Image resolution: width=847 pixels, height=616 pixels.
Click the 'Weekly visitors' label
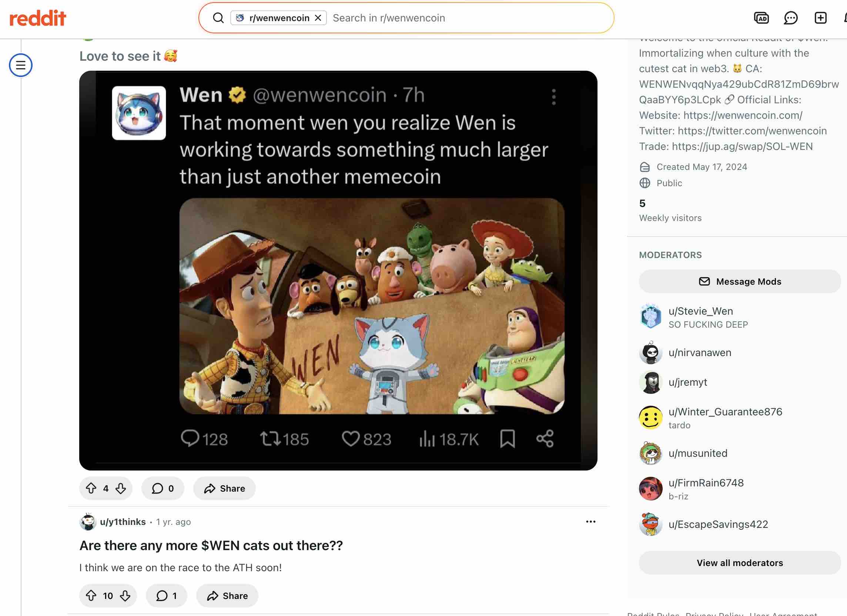[670, 218]
